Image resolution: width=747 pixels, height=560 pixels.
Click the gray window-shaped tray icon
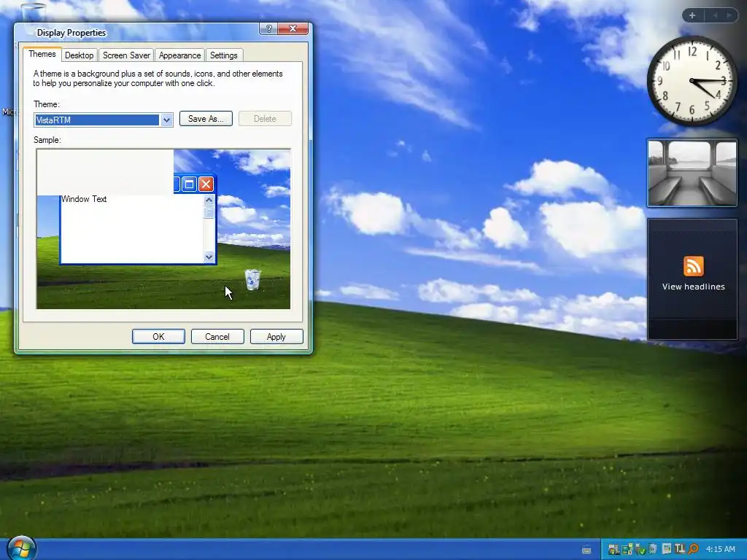coord(667,548)
